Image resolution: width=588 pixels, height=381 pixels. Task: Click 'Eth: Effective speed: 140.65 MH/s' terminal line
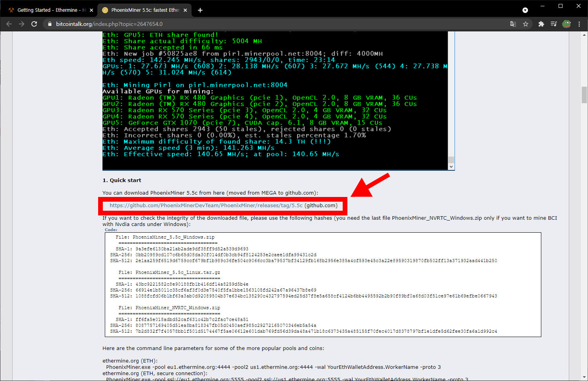click(x=221, y=154)
